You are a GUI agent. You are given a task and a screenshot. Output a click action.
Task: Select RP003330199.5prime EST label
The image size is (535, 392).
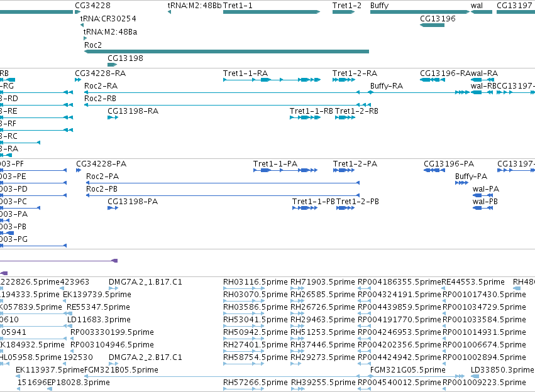pyautogui.click(x=113, y=332)
